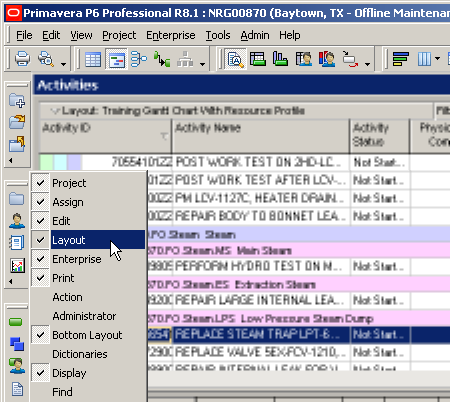Uncheck the Edit toolbar entry in popup
This screenshot has height=402, width=450.
88,221
